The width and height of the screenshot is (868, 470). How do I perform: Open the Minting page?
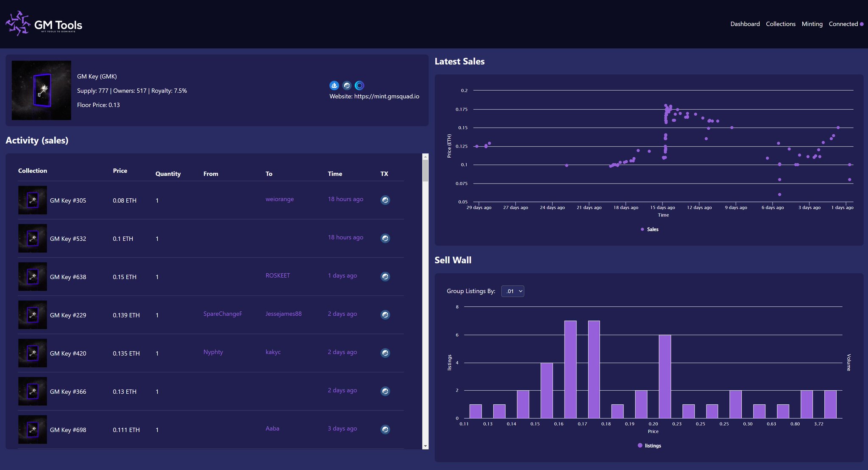coord(812,24)
